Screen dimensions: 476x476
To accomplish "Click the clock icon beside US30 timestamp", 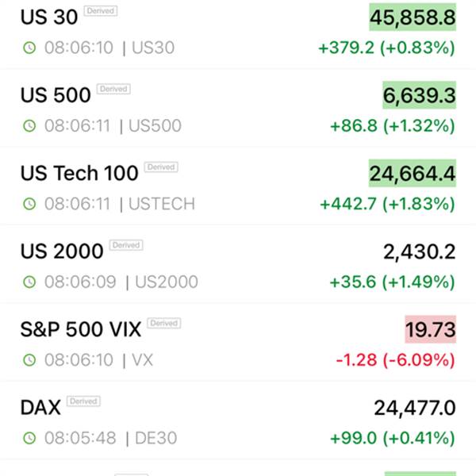I will (x=30, y=48).
